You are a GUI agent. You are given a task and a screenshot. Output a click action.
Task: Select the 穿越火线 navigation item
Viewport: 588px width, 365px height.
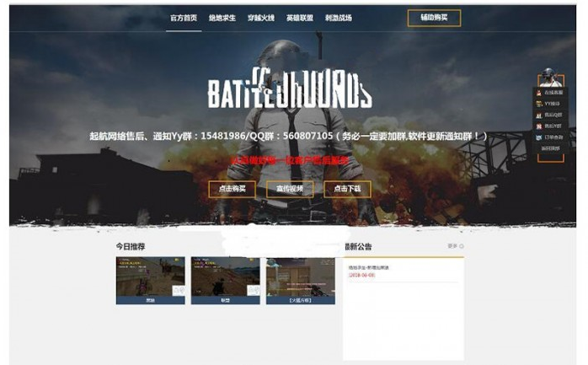pos(261,18)
